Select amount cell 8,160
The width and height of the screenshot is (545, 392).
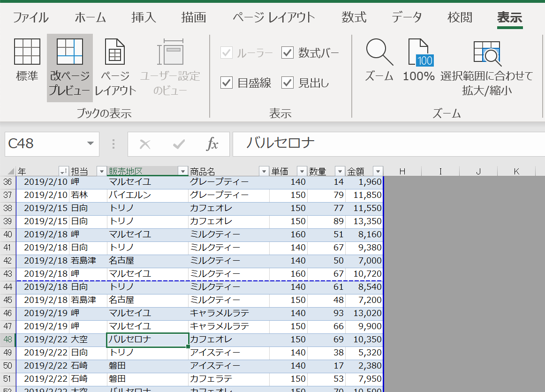click(363, 234)
